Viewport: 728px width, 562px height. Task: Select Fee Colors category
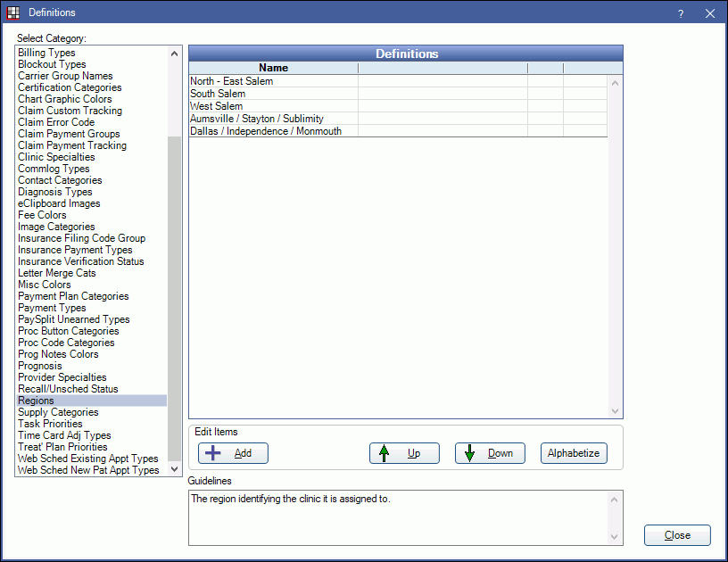(92, 215)
